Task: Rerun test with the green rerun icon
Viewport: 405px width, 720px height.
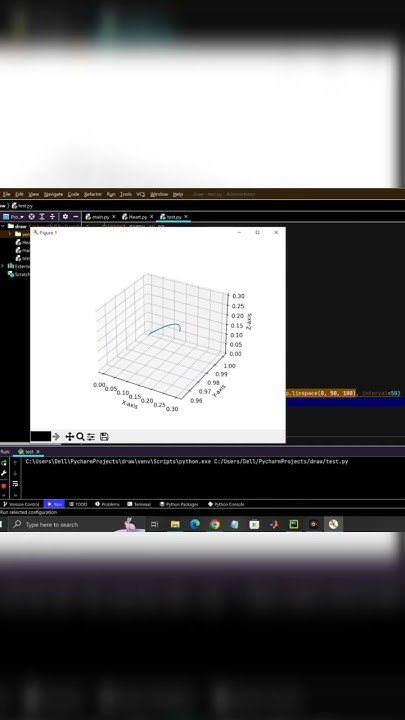Action: point(4,463)
